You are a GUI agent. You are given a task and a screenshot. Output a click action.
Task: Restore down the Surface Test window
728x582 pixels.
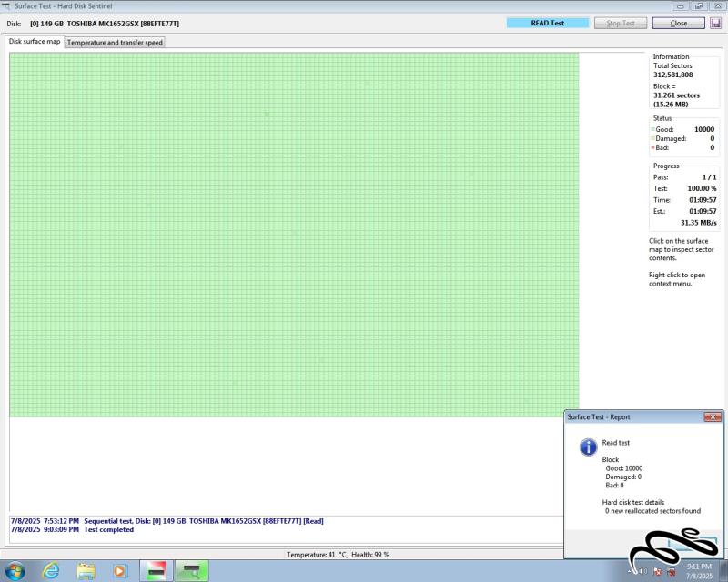click(699, 6)
